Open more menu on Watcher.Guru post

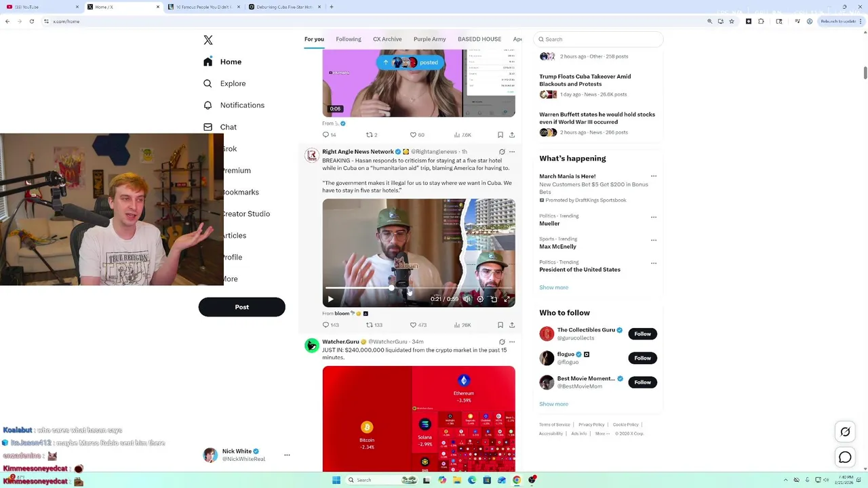[512, 342]
